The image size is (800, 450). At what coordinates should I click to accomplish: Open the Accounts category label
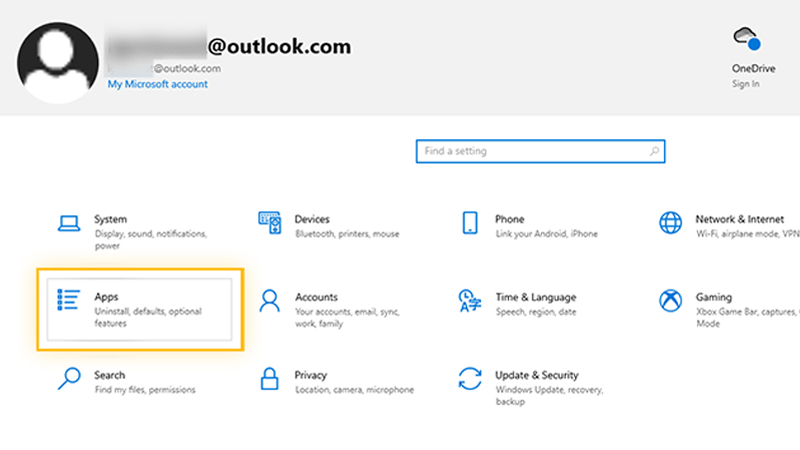[x=316, y=297]
